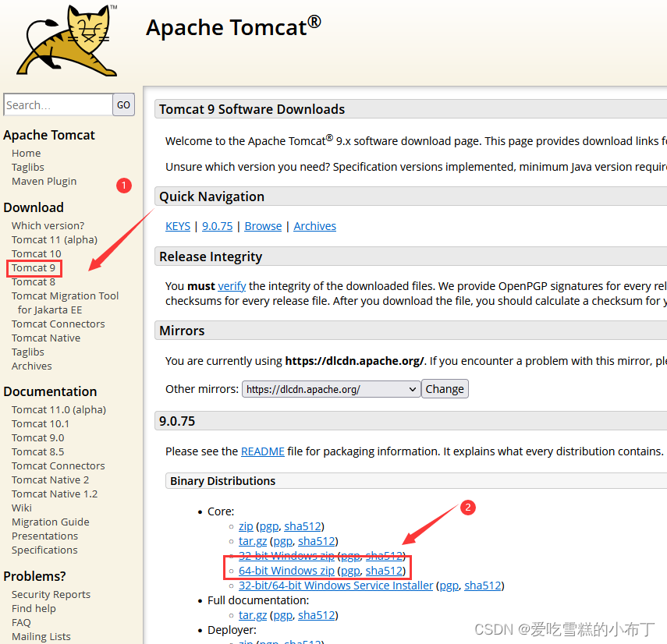Click the verify link in Release Integrity
This screenshot has height=644, width=667.
tap(232, 286)
